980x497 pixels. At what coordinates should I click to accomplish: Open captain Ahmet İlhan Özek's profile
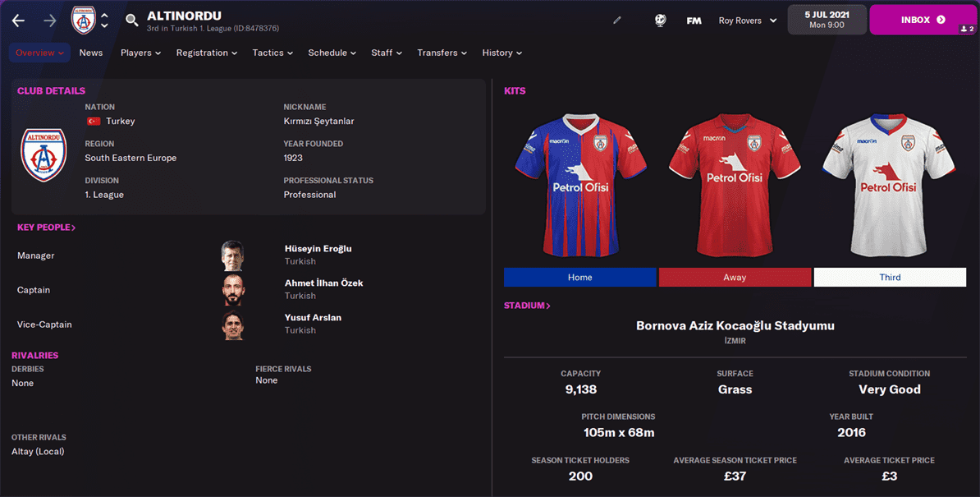click(x=323, y=283)
